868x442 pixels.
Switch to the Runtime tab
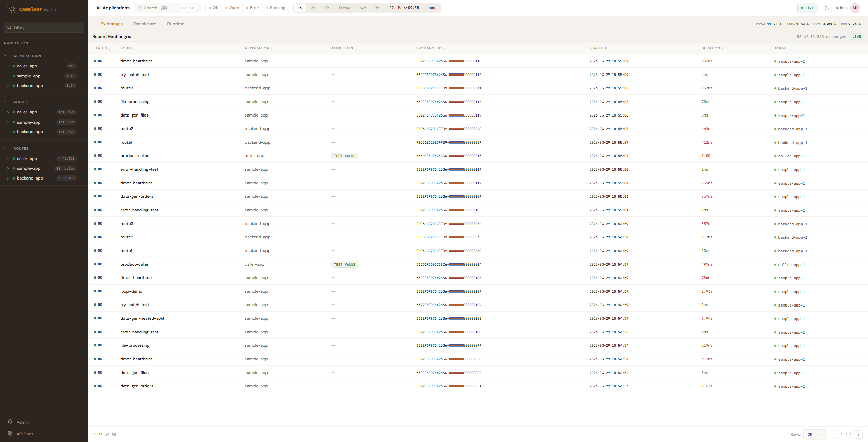tap(176, 24)
